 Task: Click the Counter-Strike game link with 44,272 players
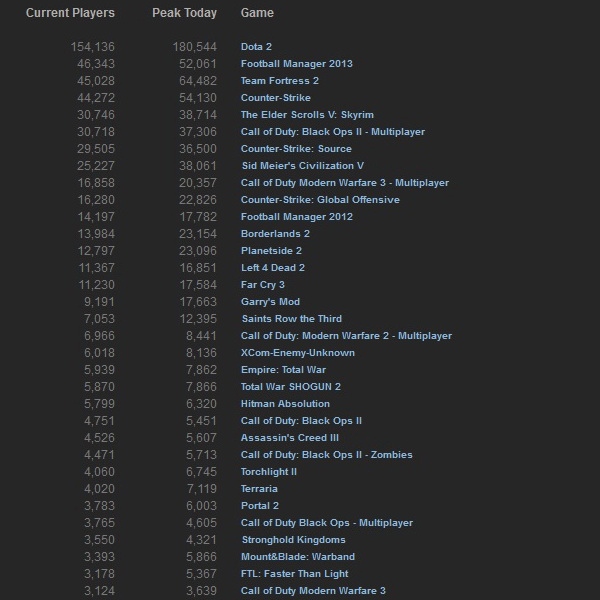point(276,98)
